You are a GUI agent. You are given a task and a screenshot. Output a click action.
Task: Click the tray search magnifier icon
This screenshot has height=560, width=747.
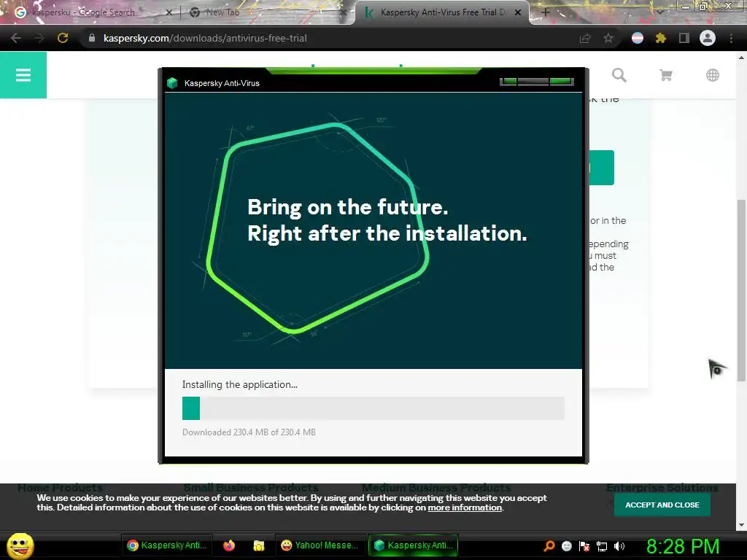tap(549, 545)
